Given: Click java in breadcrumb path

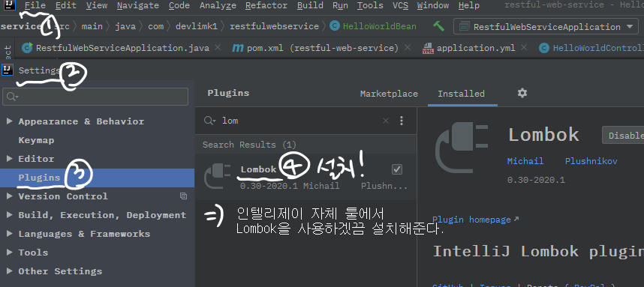Looking at the screenshot, I should (125, 27).
